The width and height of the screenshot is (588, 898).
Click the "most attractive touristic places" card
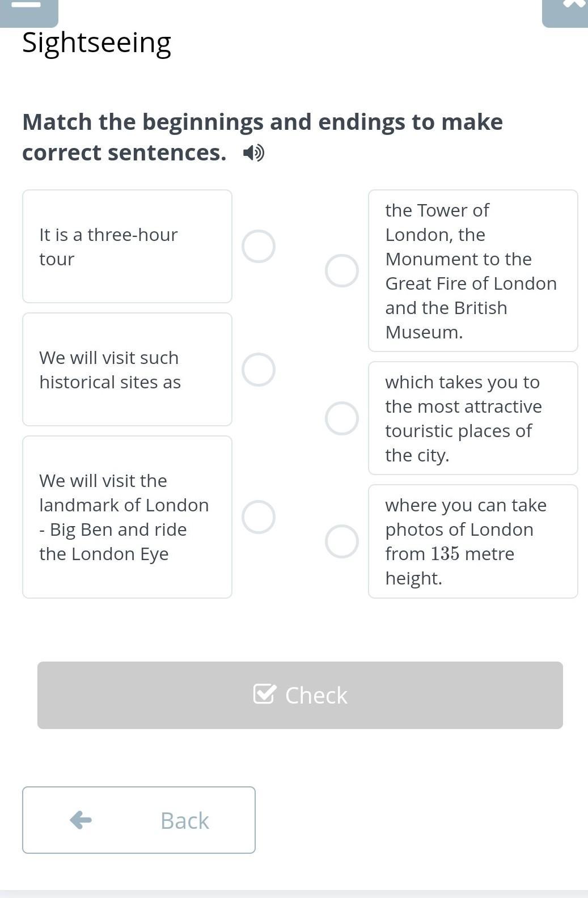tap(473, 418)
